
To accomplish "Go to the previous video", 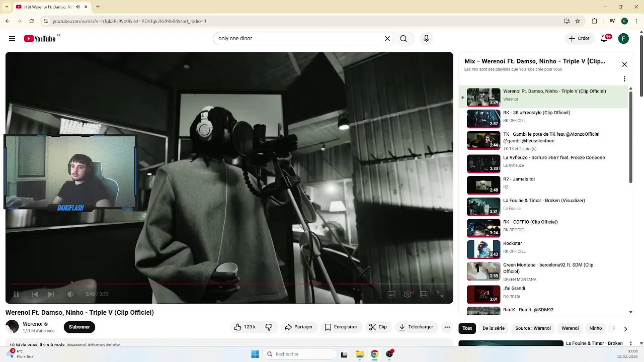I will [35, 294].
